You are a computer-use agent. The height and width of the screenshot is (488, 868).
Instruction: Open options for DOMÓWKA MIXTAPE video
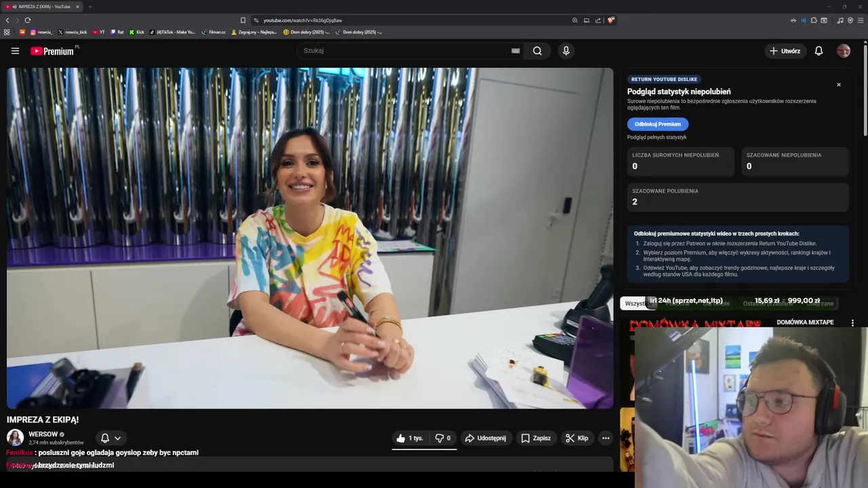[x=852, y=323]
